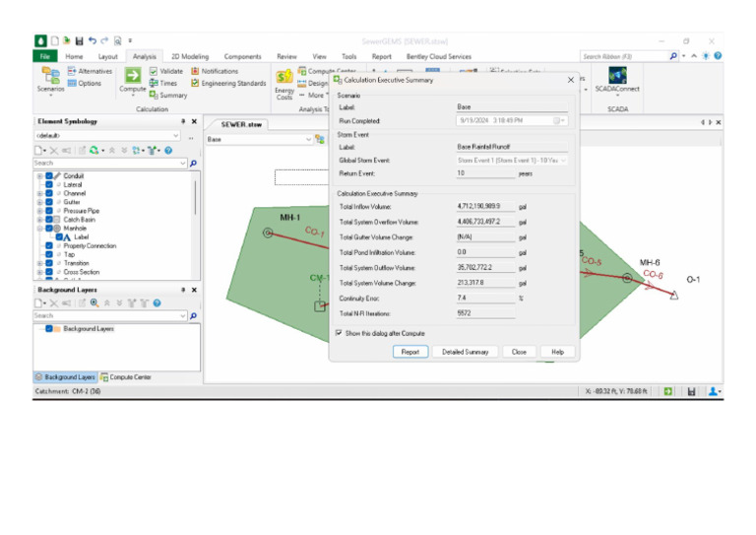This screenshot has height=535, width=756.
Task: Click the Print Preview icon in quick access toolbar
Action: (118, 41)
